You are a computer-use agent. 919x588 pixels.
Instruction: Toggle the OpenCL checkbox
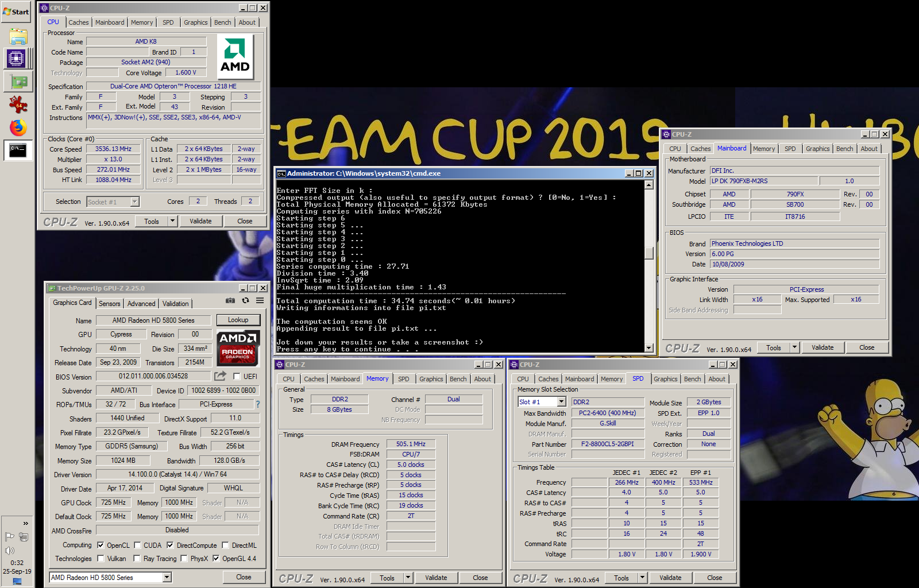click(x=101, y=546)
